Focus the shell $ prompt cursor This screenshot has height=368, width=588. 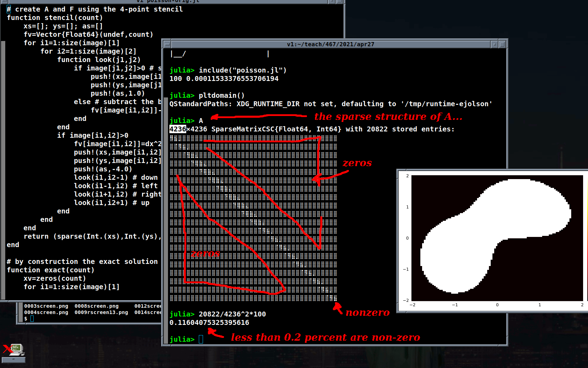[32, 319]
